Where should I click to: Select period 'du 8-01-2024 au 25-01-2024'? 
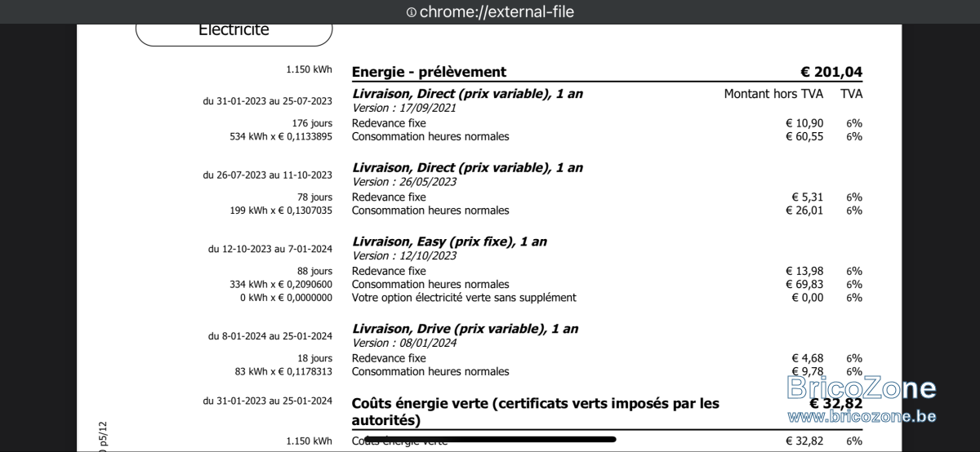tap(270, 336)
